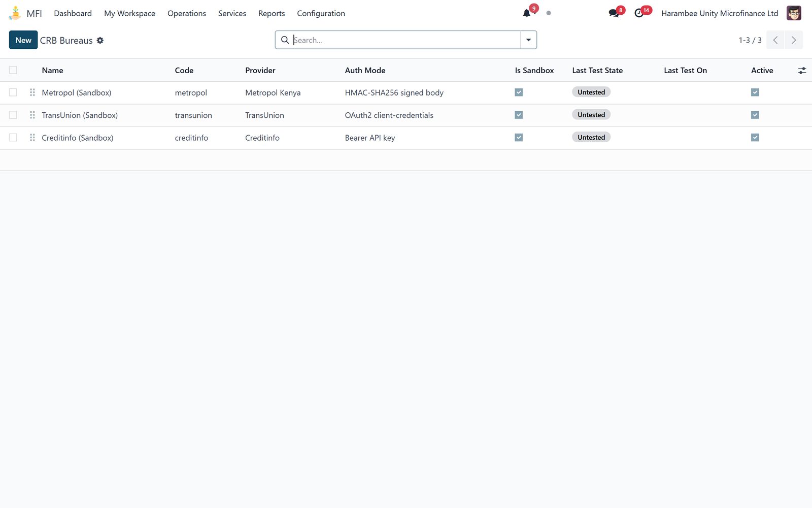Screen dimensions: 812x508
Task: Open the My Workspace menu
Action: tap(130, 13)
